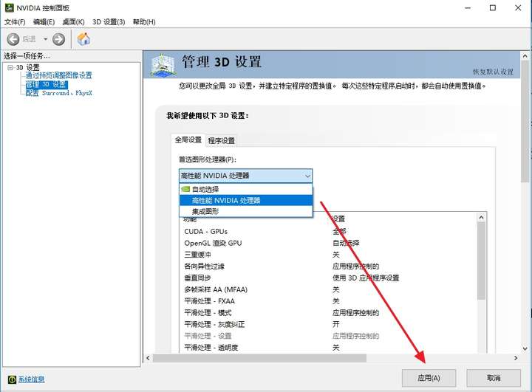
Task: Click the main panel scroll up arrow
Action: [x=525, y=55]
